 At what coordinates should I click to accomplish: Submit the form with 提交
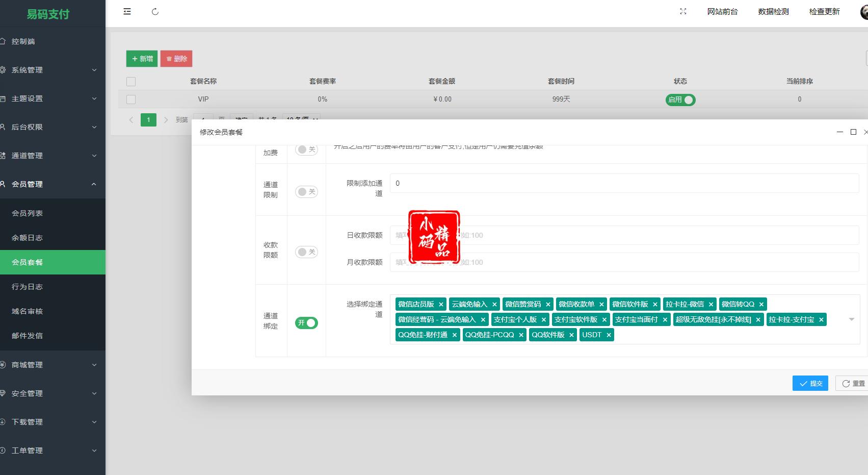pyautogui.click(x=810, y=383)
